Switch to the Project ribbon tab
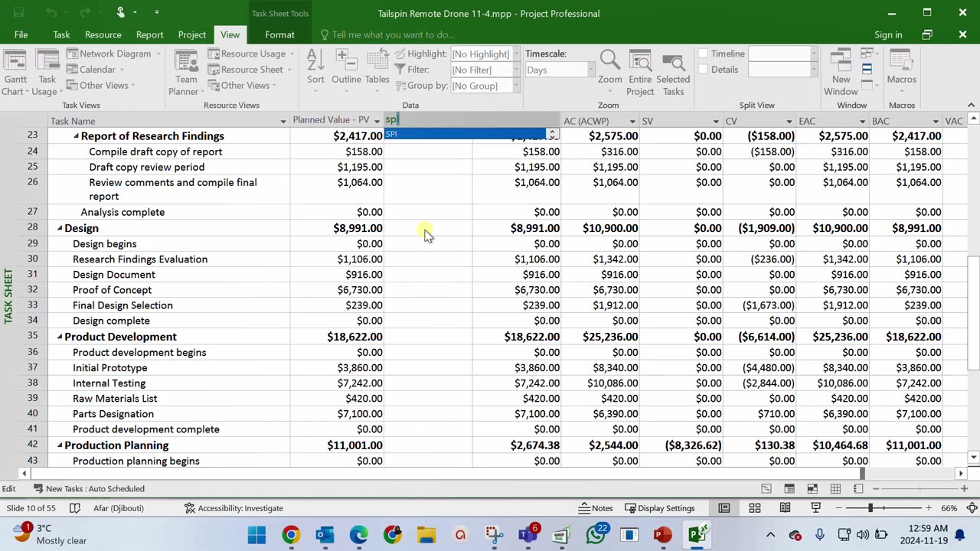 [x=191, y=34]
